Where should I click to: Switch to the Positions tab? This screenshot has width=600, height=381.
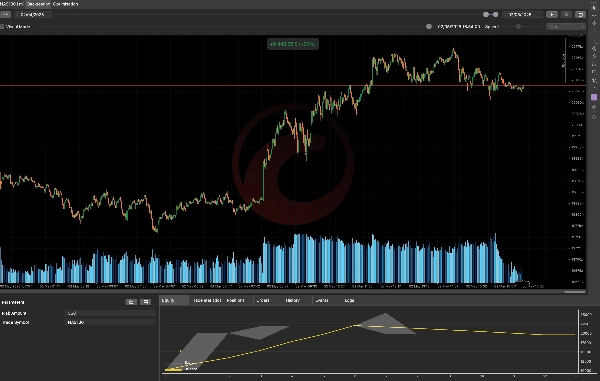coord(235,300)
